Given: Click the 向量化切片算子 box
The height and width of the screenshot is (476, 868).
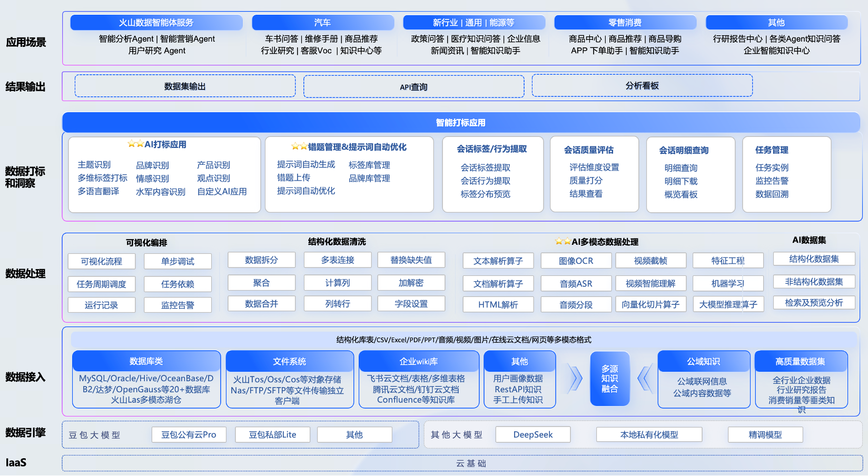Looking at the screenshot, I should [651, 304].
